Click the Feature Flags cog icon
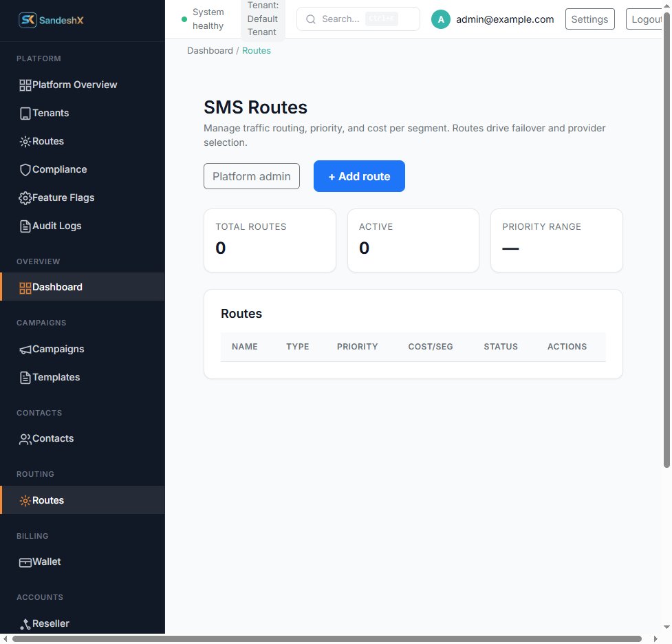The height and width of the screenshot is (644, 672). (x=25, y=198)
